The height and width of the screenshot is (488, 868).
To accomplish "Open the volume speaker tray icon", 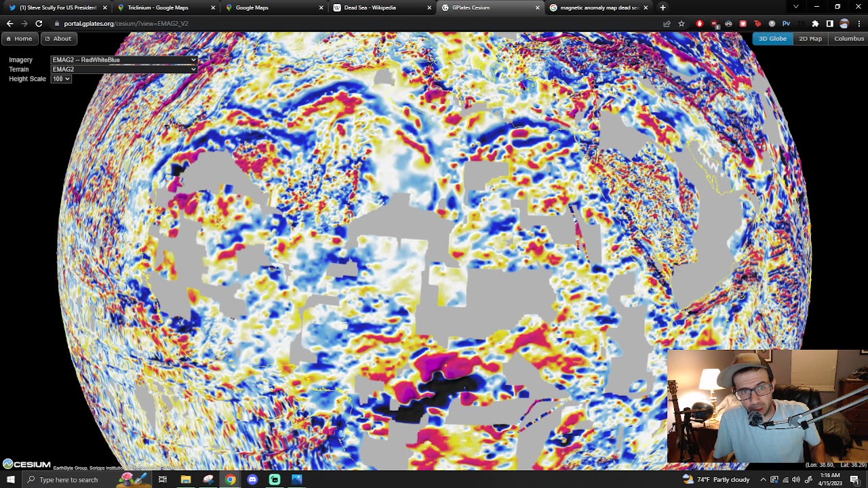I will 796,480.
